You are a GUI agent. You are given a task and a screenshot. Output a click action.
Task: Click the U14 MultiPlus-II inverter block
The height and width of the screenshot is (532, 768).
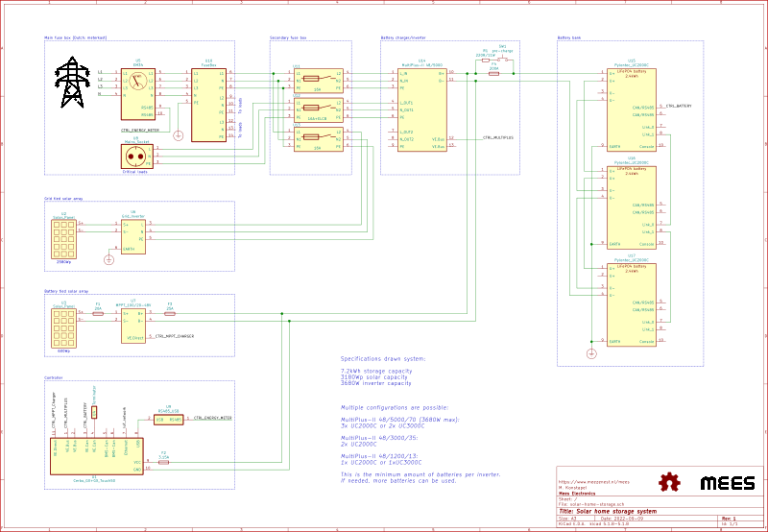tap(422, 109)
